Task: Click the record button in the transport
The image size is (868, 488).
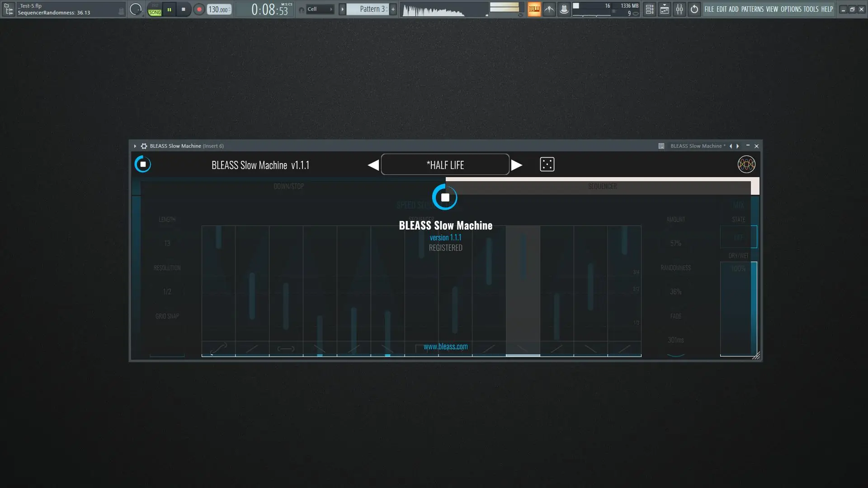Action: coord(199,9)
